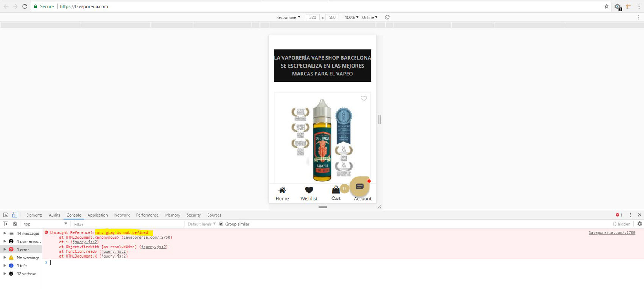Open the 100% zoom dropdown
Screen dimensions: 644x289
[352, 17]
